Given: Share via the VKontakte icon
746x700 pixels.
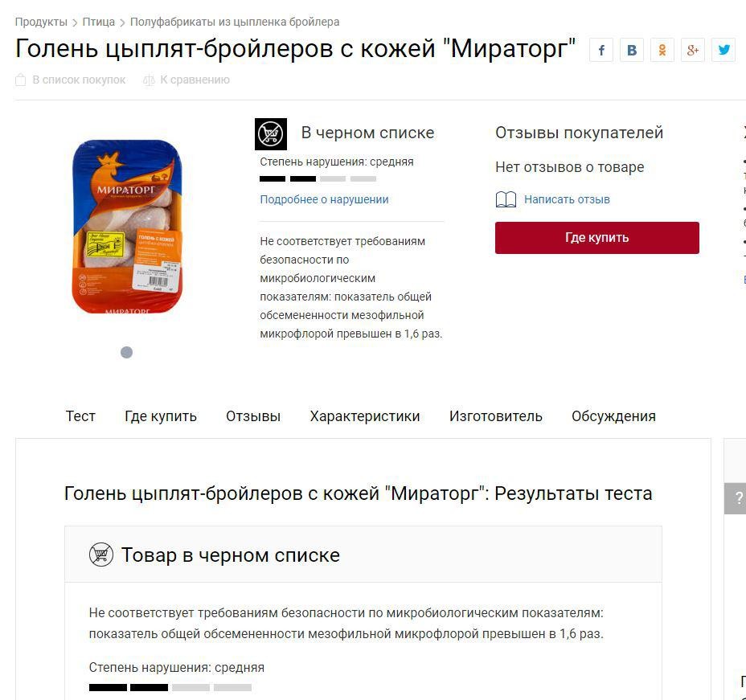Looking at the screenshot, I should [x=632, y=50].
